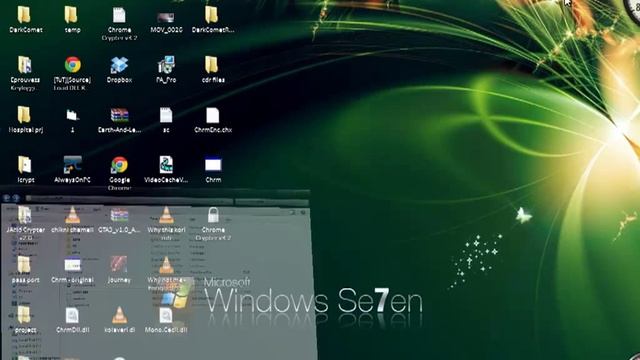This screenshot has width=640, height=360.
Task: Select the Chrm application icon
Action: 213,165
